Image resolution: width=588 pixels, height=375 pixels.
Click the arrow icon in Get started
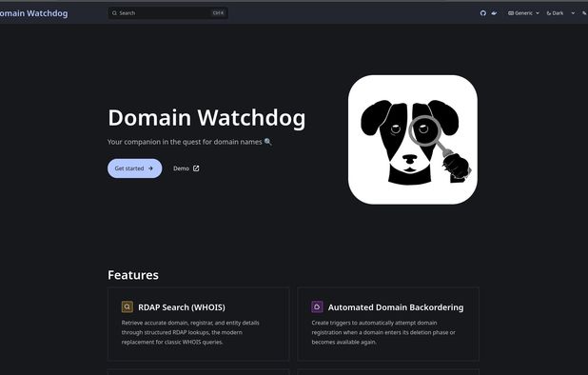click(x=150, y=168)
